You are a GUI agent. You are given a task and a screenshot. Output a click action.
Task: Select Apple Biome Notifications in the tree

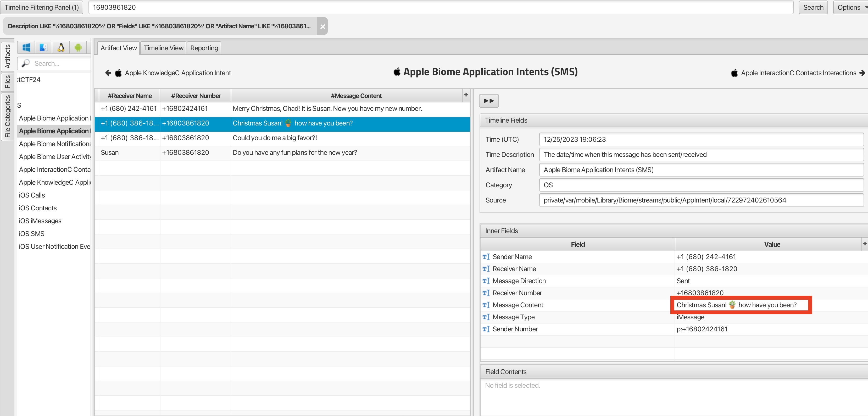click(54, 144)
